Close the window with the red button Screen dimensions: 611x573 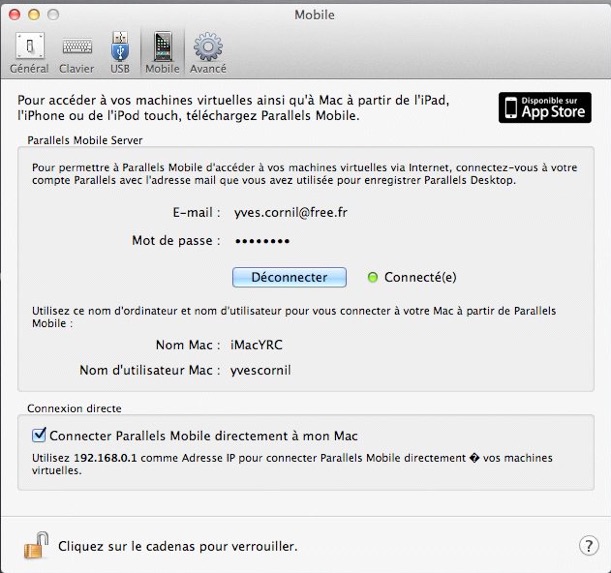pyautogui.click(x=15, y=15)
